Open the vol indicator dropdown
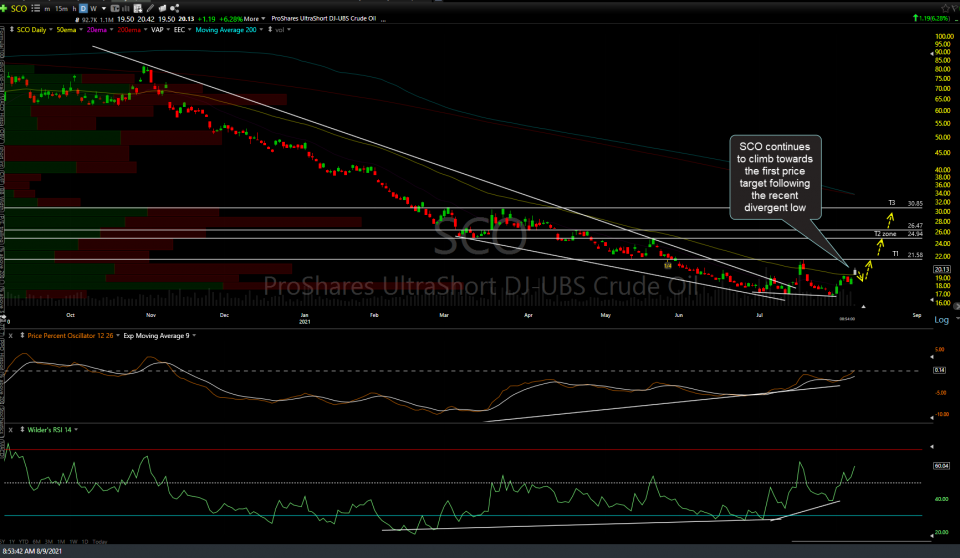The height and width of the screenshot is (558, 960). [289, 29]
